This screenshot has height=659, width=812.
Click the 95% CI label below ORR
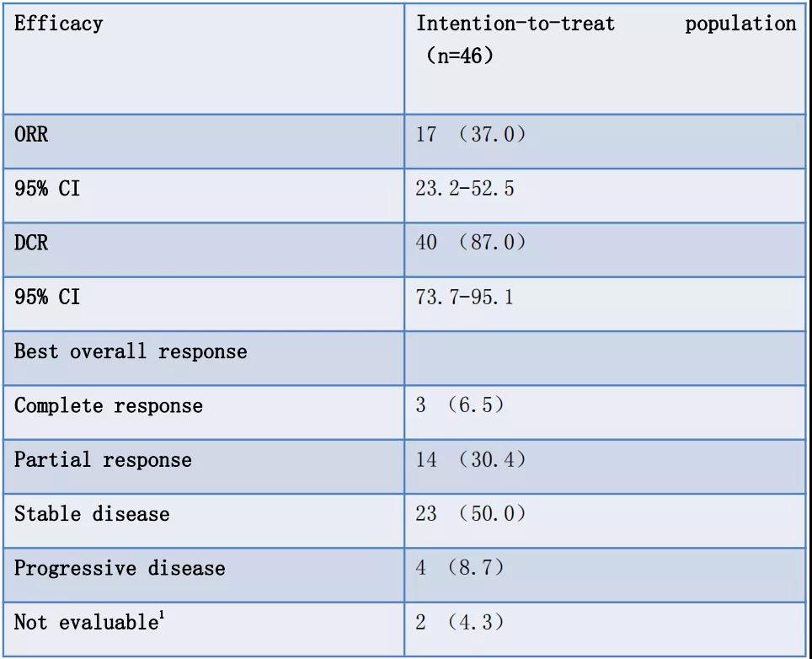tap(47, 189)
